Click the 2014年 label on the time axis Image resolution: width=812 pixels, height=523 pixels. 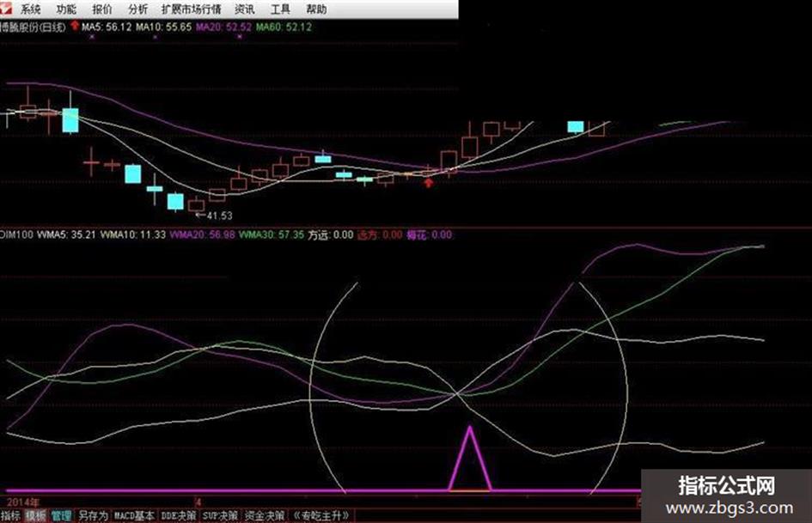(23, 502)
